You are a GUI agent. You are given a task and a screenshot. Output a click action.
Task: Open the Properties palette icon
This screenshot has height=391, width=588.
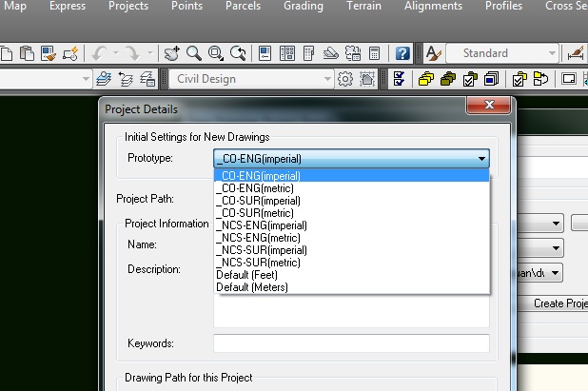click(265, 53)
